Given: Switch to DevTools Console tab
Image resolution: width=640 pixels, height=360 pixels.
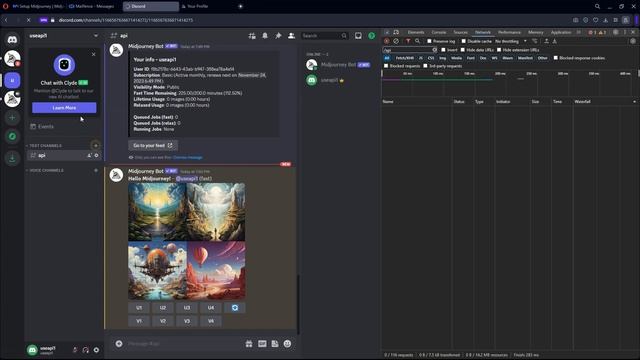Looking at the screenshot, I should click(439, 32).
